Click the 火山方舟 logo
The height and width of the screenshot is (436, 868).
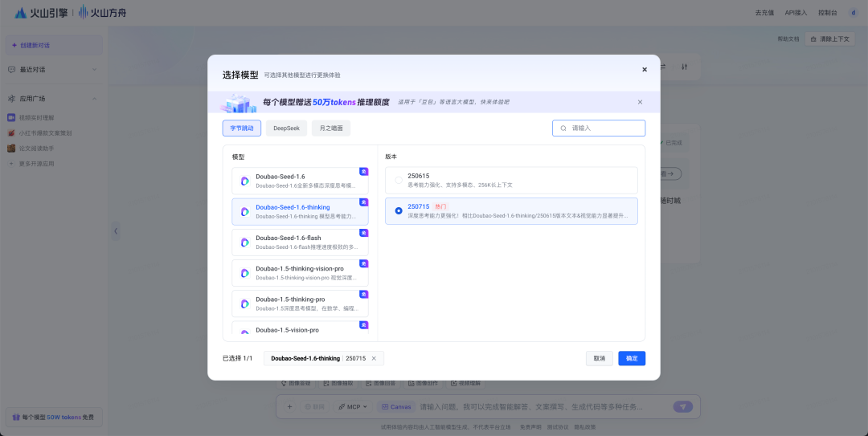coord(102,12)
